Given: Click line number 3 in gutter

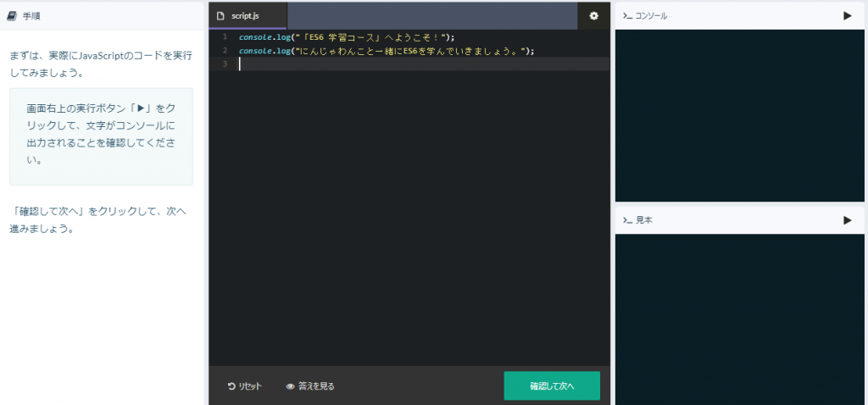Looking at the screenshot, I should [225, 64].
